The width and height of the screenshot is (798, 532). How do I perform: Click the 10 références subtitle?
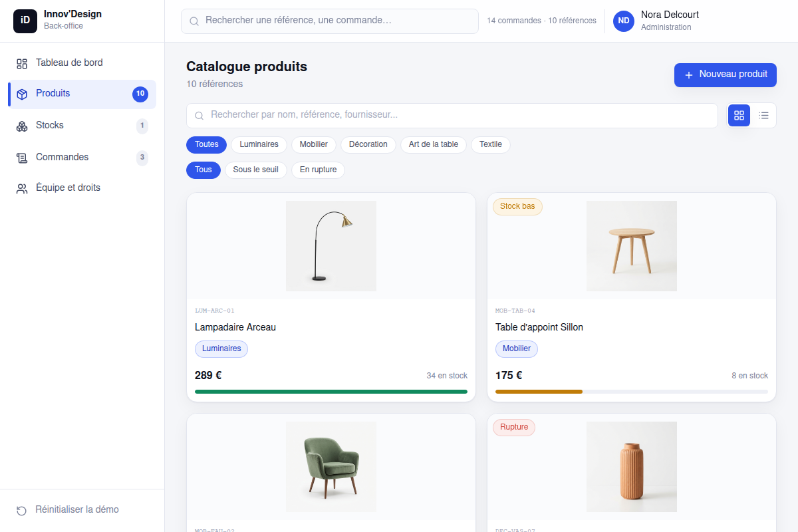[214, 84]
